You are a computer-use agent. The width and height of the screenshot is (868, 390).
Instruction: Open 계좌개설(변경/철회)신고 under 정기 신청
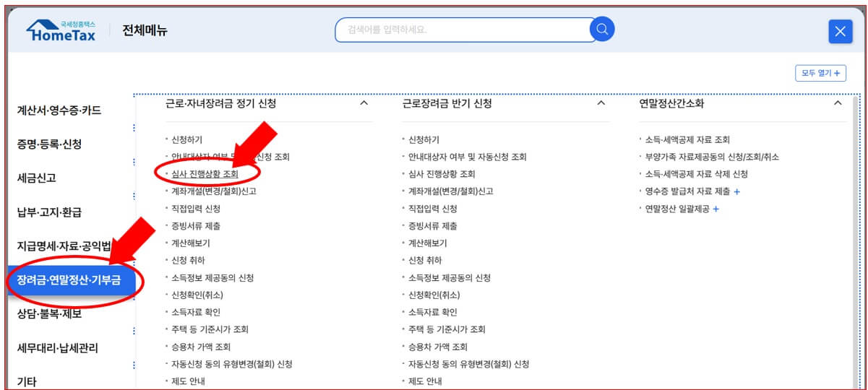point(213,191)
